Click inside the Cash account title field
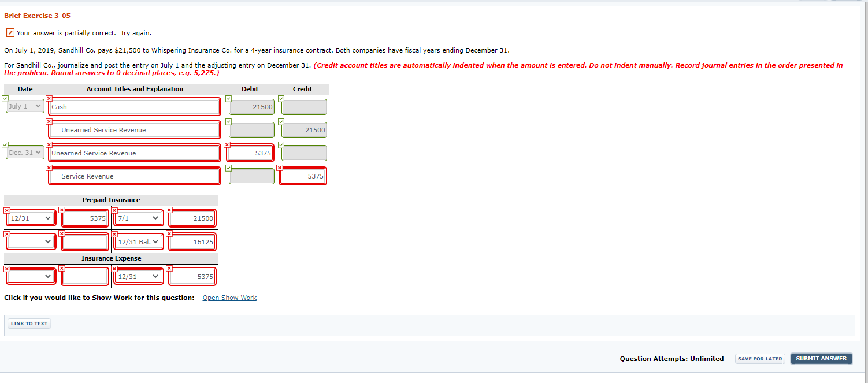The width and height of the screenshot is (868, 383). 134,107
